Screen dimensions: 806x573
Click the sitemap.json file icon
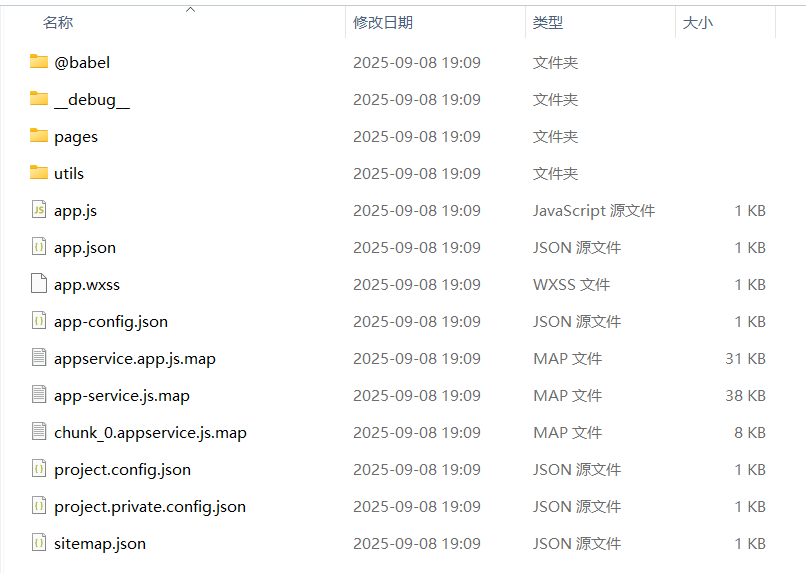39,543
